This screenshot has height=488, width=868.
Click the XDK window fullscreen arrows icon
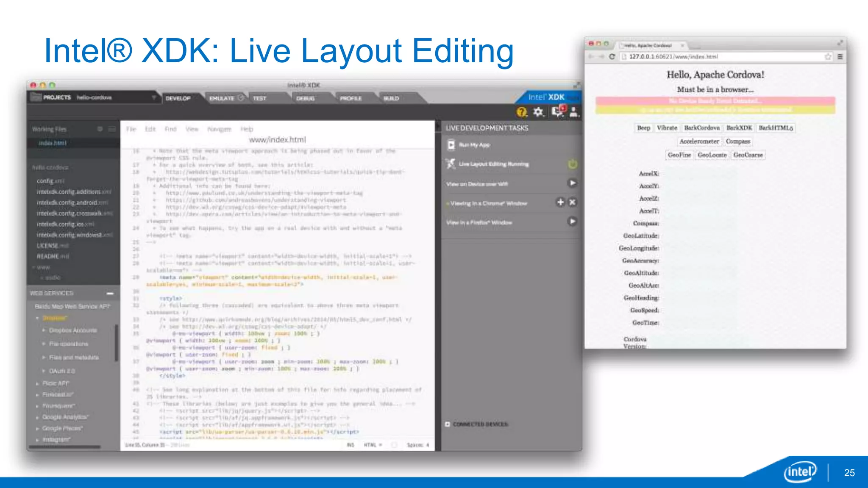[577, 85]
